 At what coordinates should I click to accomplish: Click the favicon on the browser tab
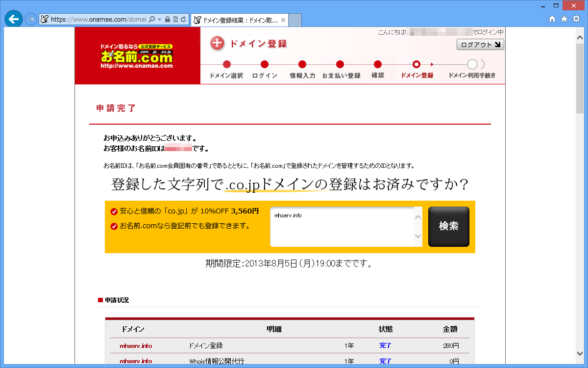coord(197,20)
